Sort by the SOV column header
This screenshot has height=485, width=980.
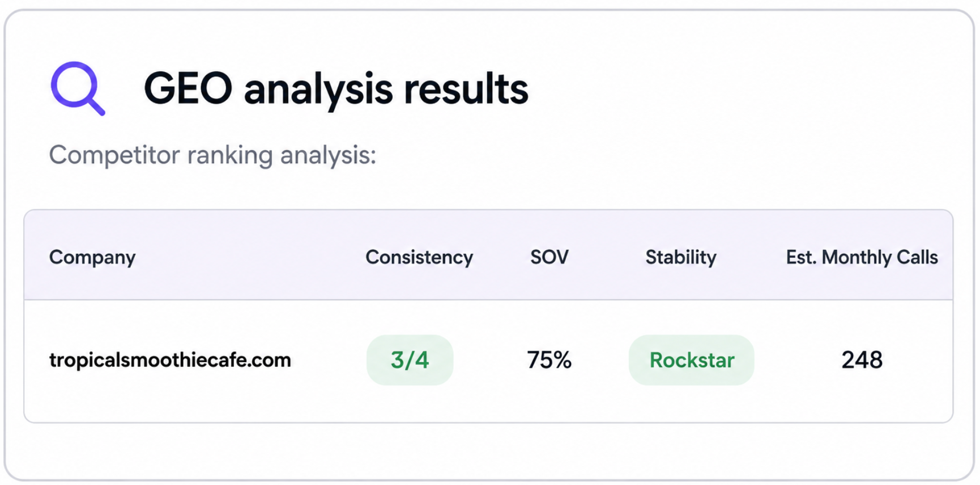[x=549, y=257]
